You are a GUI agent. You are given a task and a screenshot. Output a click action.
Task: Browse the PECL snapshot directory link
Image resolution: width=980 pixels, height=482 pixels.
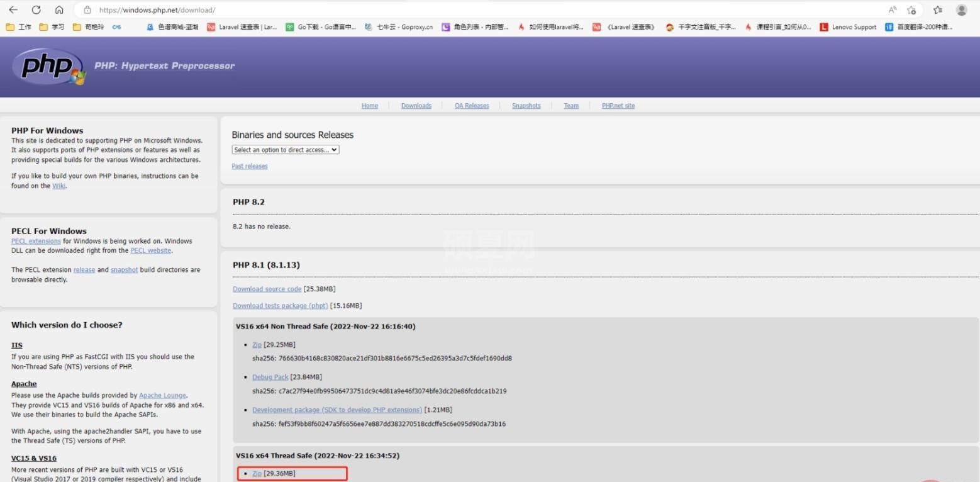coord(124,270)
